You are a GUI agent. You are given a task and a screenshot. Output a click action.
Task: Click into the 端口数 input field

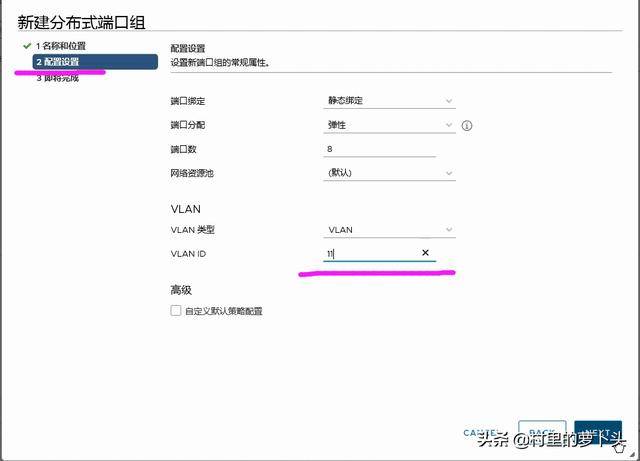379,149
